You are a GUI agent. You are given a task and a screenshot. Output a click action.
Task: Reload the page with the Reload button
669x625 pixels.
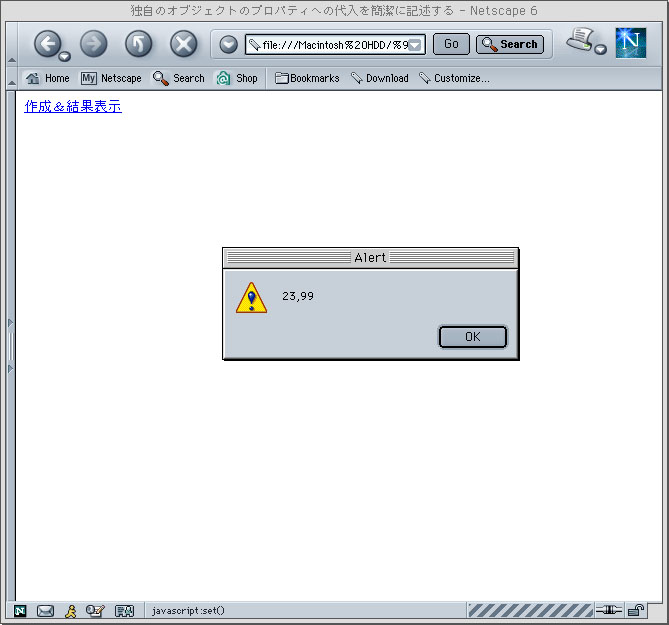[138, 44]
